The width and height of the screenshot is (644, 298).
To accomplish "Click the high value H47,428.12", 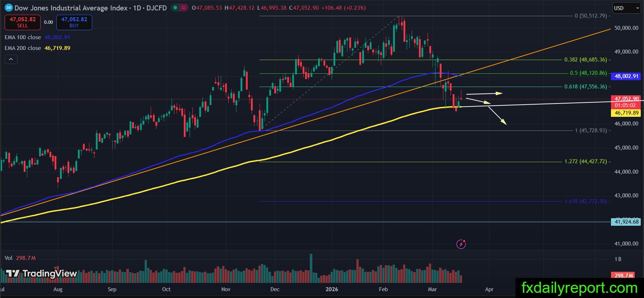I will [239, 8].
